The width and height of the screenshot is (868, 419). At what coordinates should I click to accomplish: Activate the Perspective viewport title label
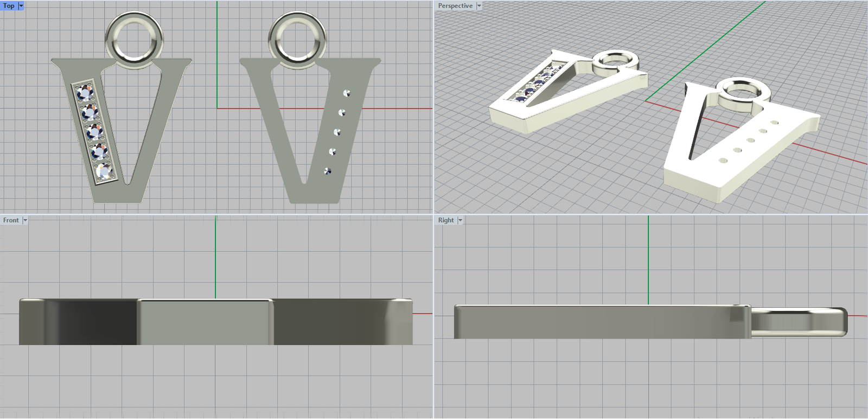[455, 5]
